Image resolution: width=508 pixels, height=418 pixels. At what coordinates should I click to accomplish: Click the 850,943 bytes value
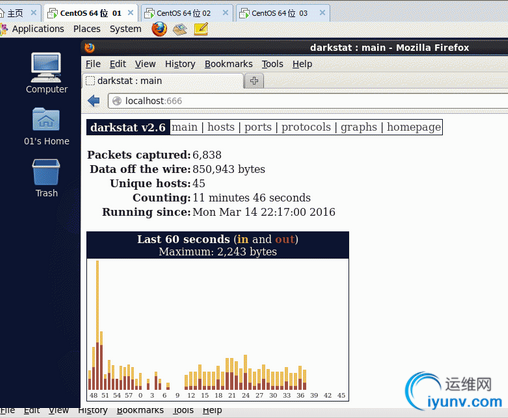pyautogui.click(x=229, y=169)
